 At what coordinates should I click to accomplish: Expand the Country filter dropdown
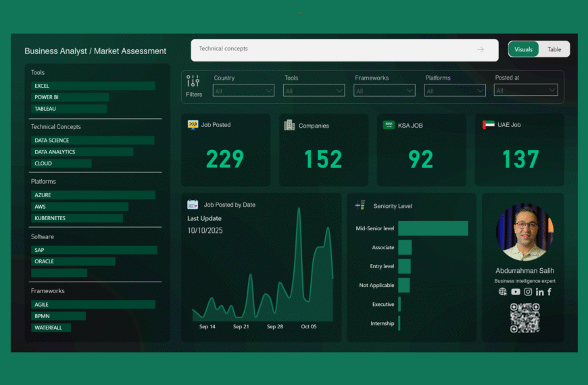[x=243, y=91]
